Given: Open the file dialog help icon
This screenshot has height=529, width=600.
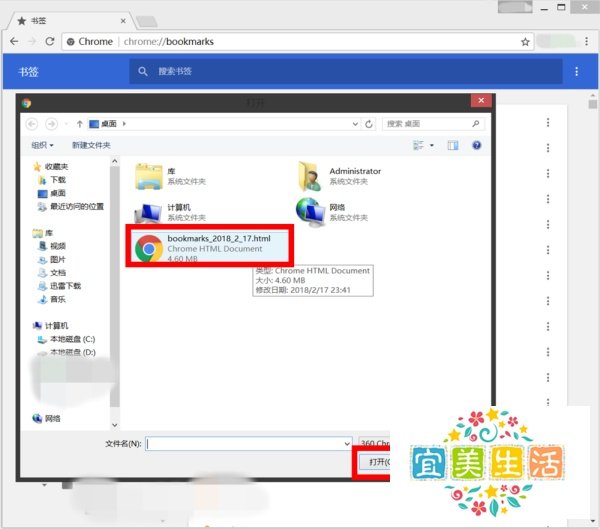Looking at the screenshot, I should coord(476,145).
